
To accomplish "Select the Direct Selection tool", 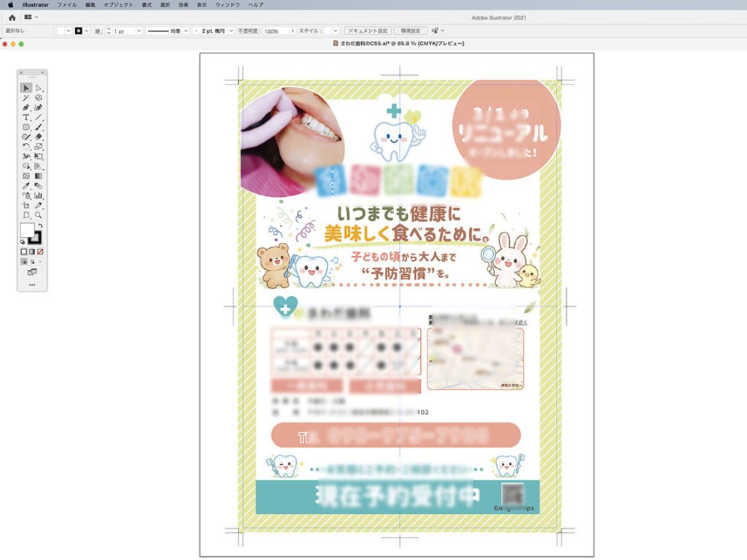I will [x=39, y=88].
